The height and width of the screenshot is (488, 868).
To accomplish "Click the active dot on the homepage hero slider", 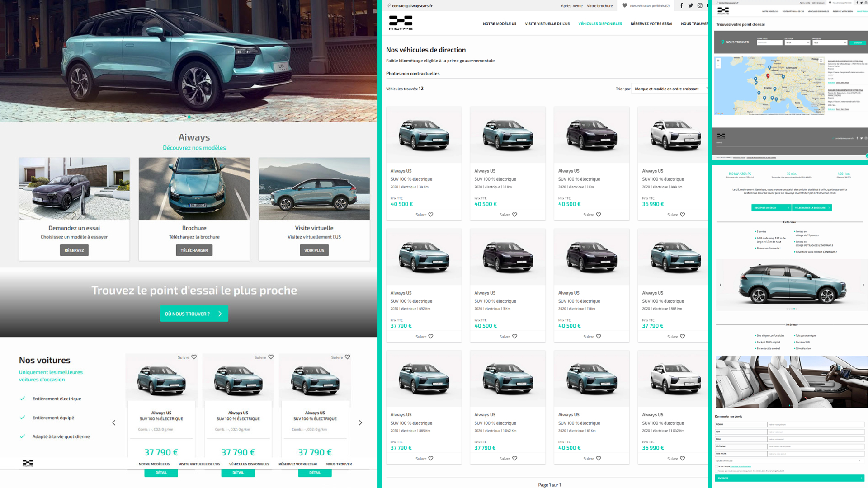I will [189, 117].
